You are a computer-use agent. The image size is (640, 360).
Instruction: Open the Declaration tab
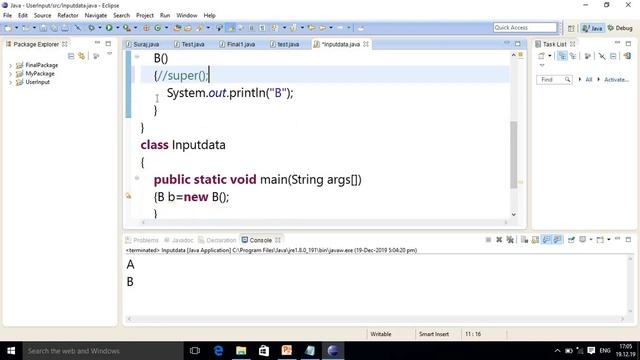[x=217, y=240]
